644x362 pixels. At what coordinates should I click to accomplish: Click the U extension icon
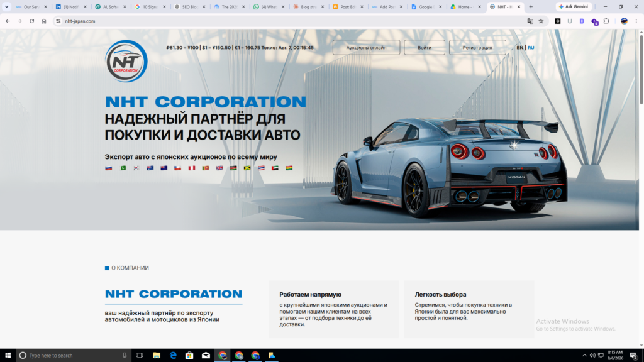point(570,21)
